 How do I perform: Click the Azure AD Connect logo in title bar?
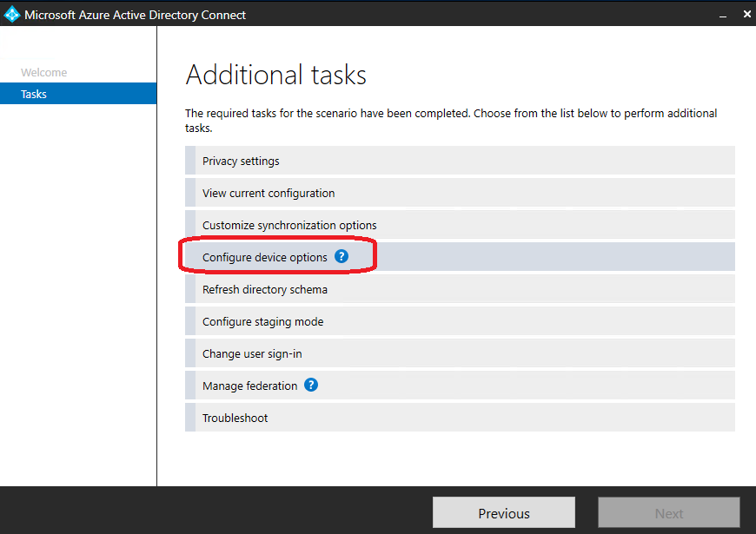[x=11, y=14]
